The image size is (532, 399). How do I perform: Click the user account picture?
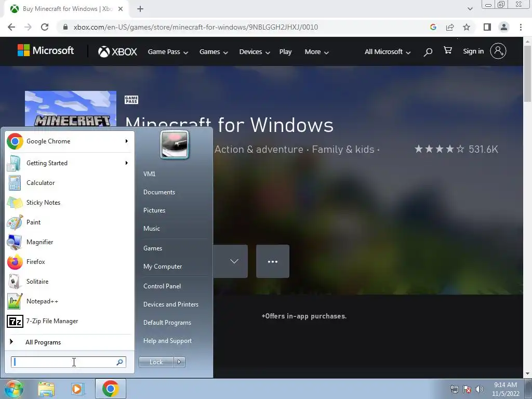coord(175,144)
